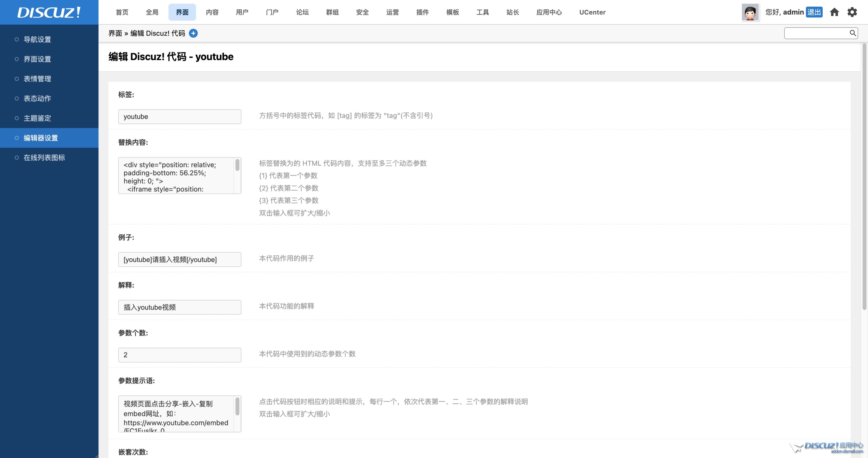Image resolution: width=868 pixels, height=458 pixels.
Task: Click the search magnifier icon
Action: coord(853,33)
